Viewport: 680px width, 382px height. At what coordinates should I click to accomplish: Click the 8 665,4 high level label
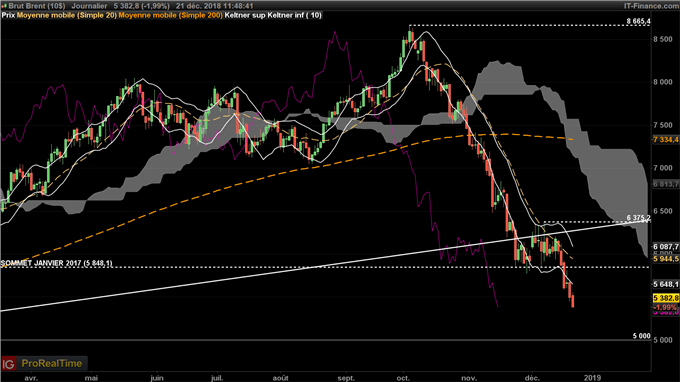638,21
